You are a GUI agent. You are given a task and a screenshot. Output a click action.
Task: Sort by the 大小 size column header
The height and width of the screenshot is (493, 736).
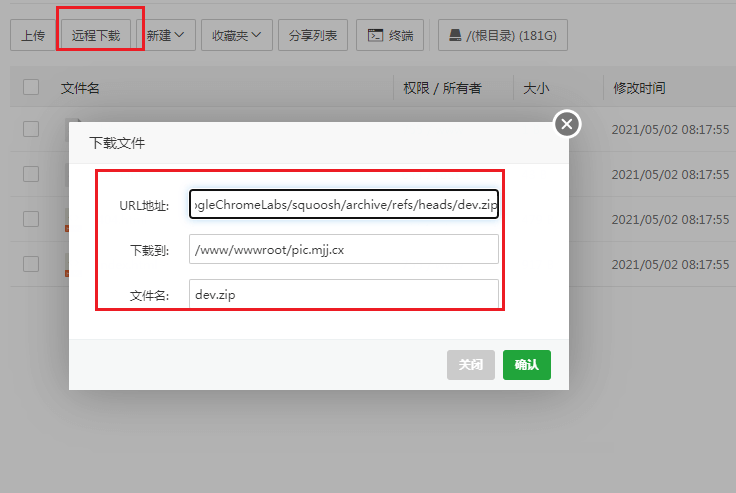(x=536, y=88)
